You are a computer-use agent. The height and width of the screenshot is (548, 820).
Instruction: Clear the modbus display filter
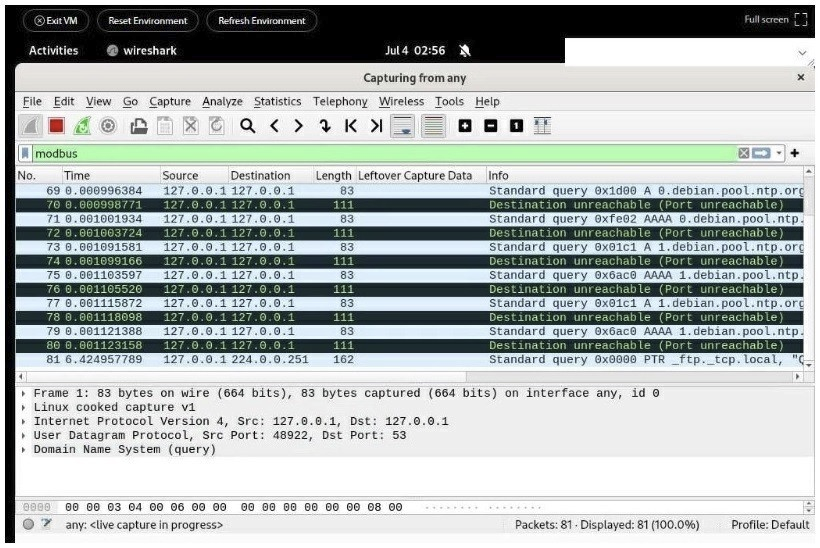click(744, 153)
